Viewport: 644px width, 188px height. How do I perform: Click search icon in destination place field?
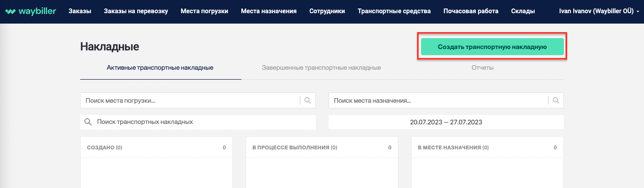pos(556,100)
